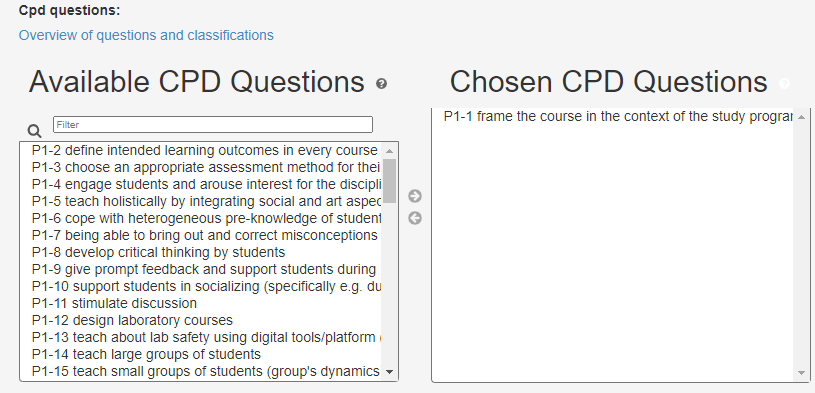Open the Overview of questions and classifications link
This screenshot has height=393, width=815.
[x=146, y=35]
